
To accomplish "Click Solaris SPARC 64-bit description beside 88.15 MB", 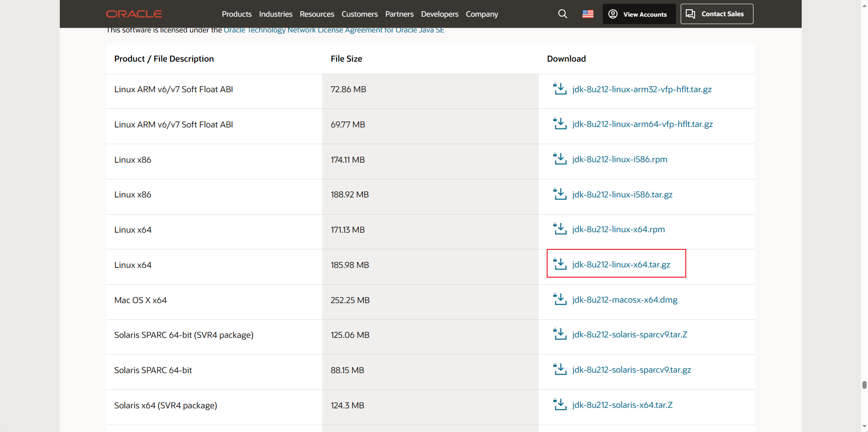I will click(x=153, y=370).
